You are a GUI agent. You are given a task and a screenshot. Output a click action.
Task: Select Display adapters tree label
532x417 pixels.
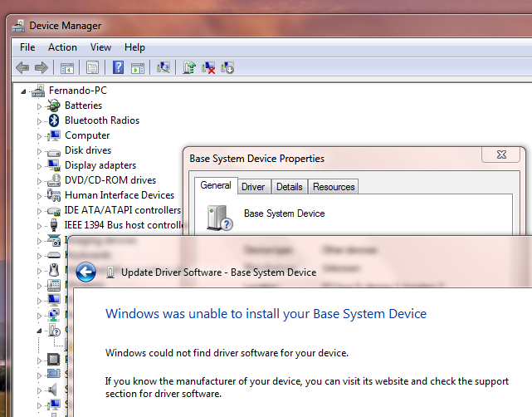tap(100, 165)
